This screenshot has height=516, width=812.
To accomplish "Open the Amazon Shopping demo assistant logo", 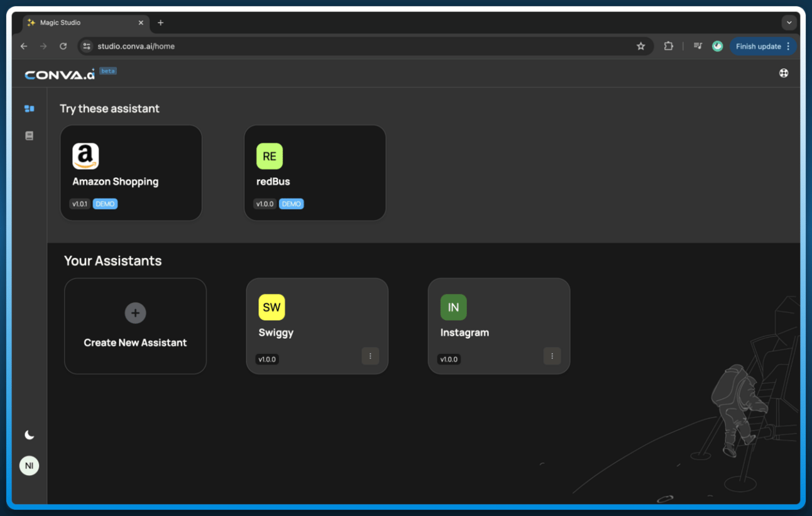I will click(85, 156).
